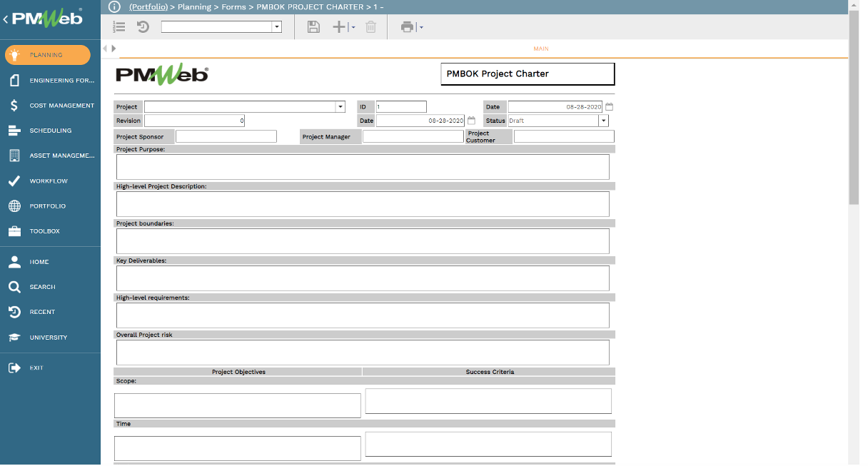Click the Revision number field
Image resolution: width=868 pixels, height=466 pixels.
(x=194, y=121)
